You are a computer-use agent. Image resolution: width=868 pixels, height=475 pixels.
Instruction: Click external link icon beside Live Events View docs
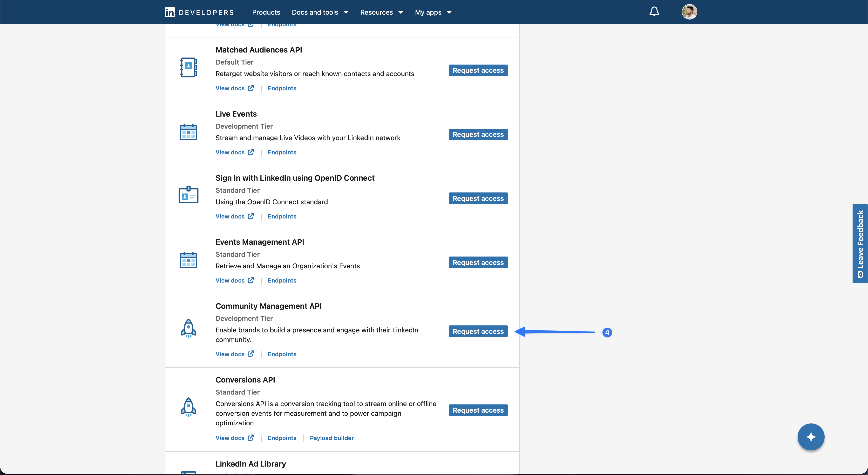[251, 152]
